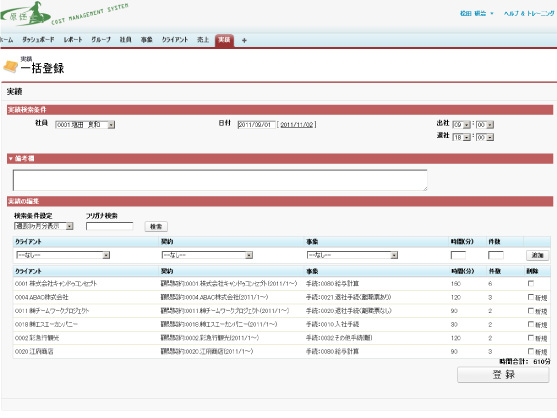
Task: Click the 件数 input in add row
Action: click(496, 255)
